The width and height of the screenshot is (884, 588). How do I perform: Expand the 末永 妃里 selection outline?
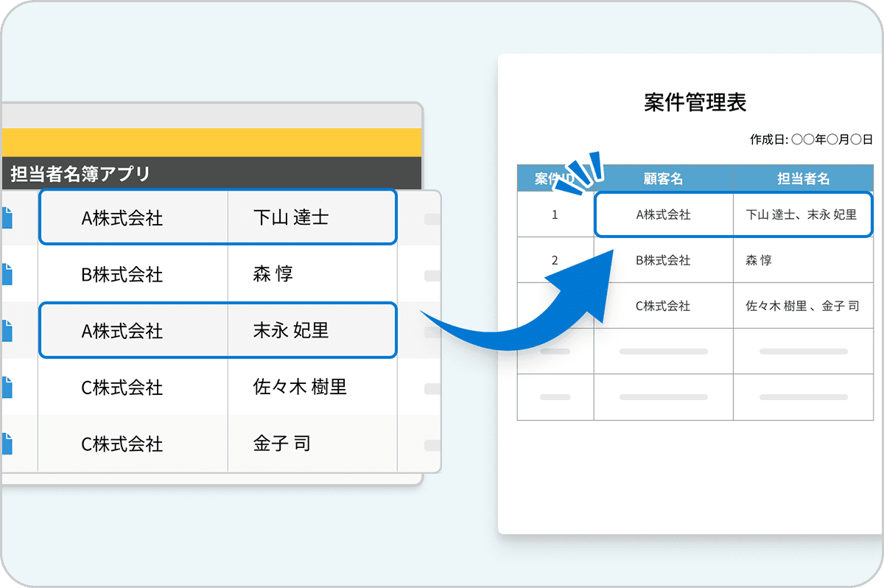(x=217, y=330)
